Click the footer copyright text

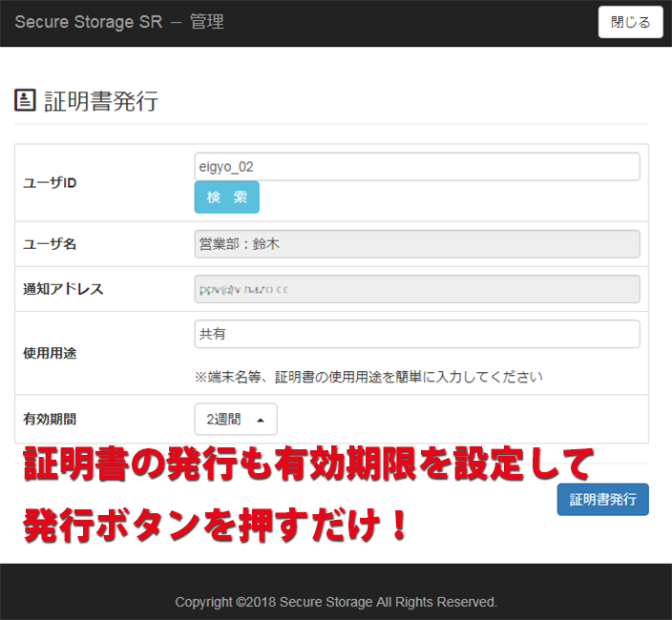[x=336, y=602]
